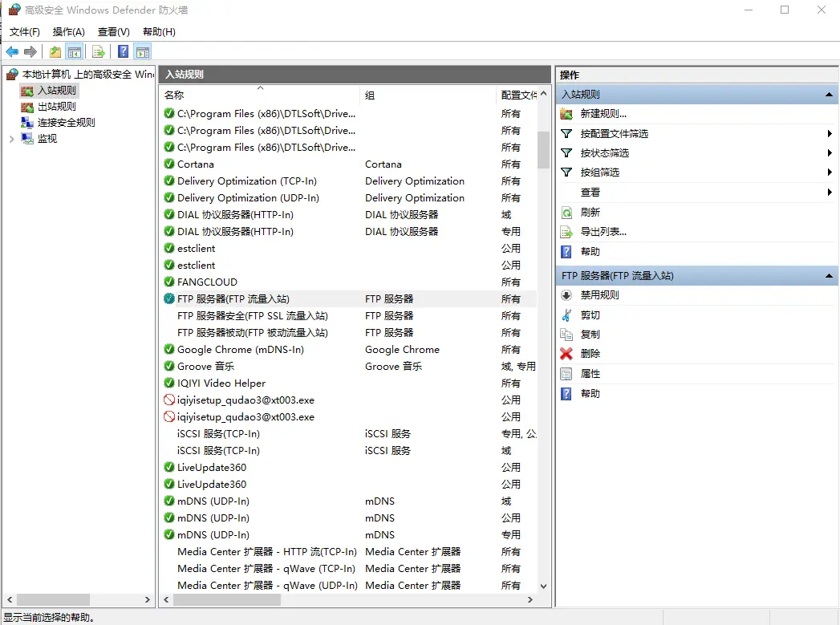Click 导出列表... in the actions pane
840x625 pixels.
click(603, 232)
